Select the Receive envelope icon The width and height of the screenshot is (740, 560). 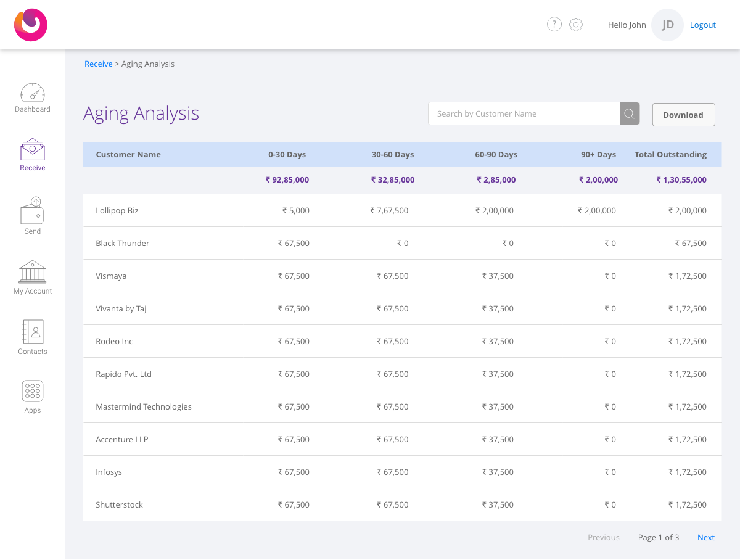[33, 149]
